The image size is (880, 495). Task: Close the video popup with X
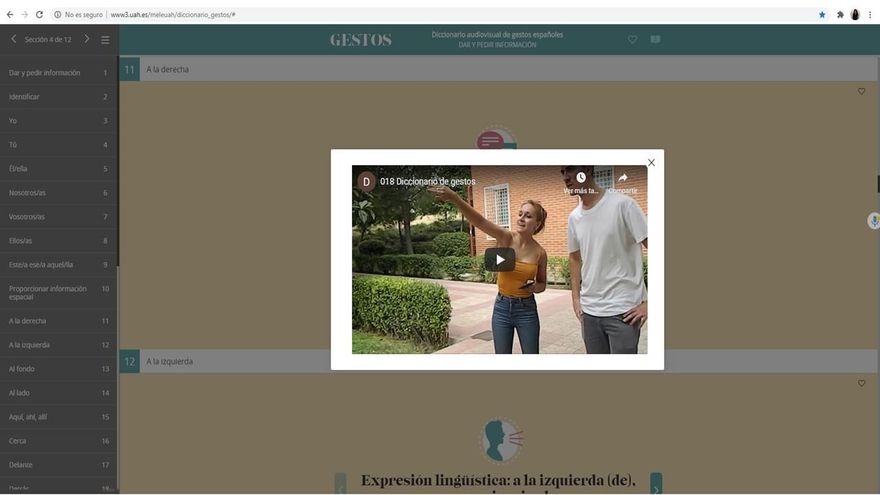pos(651,163)
